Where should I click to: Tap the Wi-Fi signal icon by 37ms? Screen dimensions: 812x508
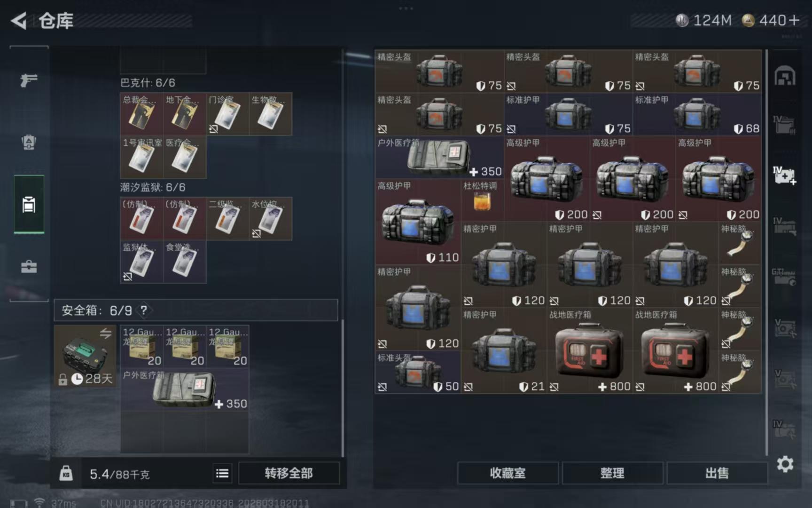click(39, 503)
